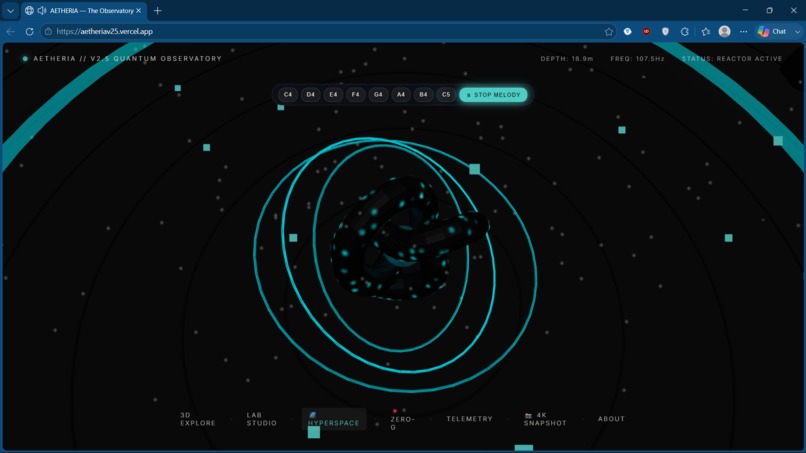Screen dimensions: 806x453
Task: Activate the Zero-G mode
Action: [x=402, y=419]
